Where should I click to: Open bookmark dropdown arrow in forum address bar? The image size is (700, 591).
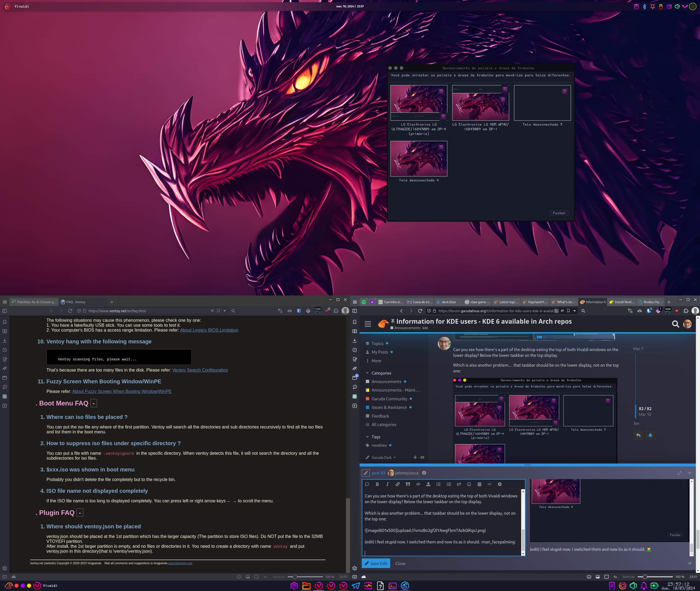coord(575,311)
